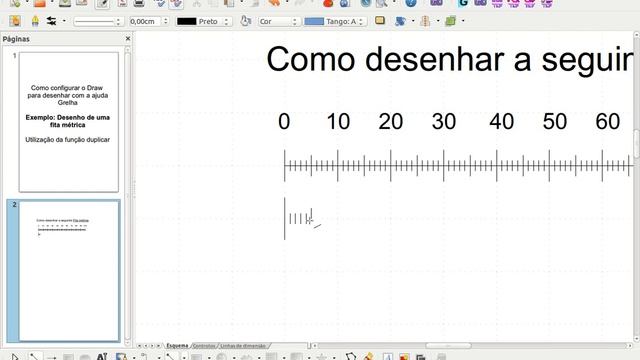640x360 pixels.
Task: Open the Line properties pen icon
Action: point(35,21)
